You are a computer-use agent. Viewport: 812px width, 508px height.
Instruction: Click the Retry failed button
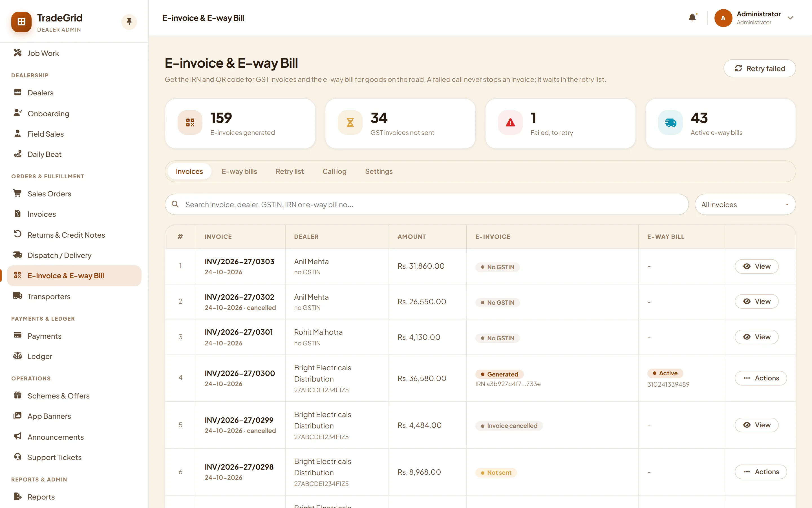(x=760, y=68)
